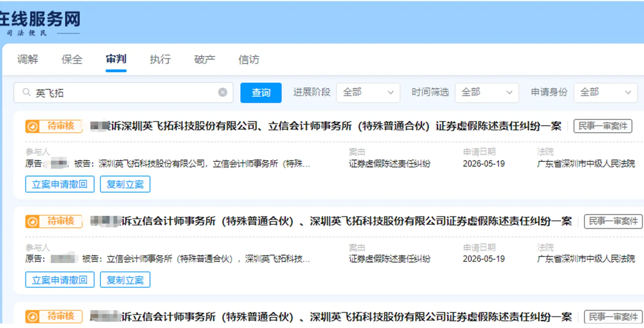Click 民事一审案件 tag on first case
The height and width of the screenshot is (328, 644).
coord(603,126)
